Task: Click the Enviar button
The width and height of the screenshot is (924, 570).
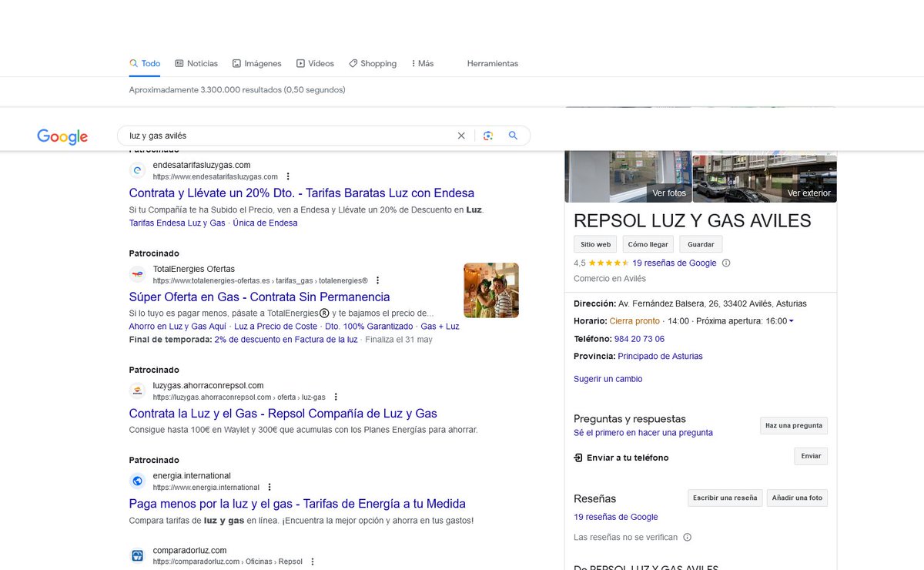Action: (811, 456)
